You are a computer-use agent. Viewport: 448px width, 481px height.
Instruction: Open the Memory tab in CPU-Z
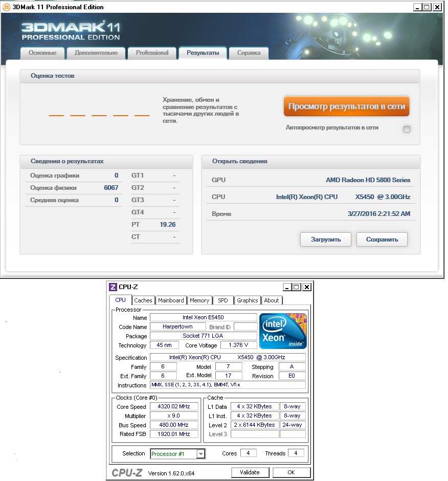point(199,300)
